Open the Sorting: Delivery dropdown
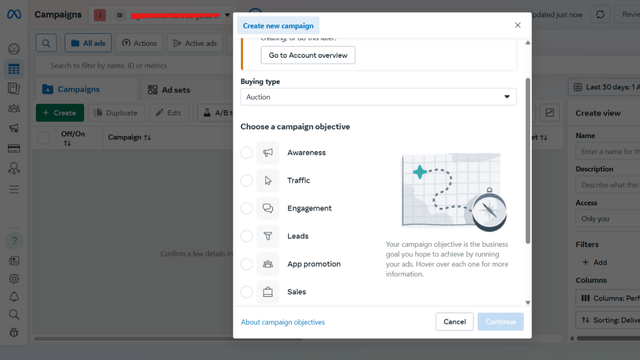Screen dimensions: 640x360 (608, 320)
